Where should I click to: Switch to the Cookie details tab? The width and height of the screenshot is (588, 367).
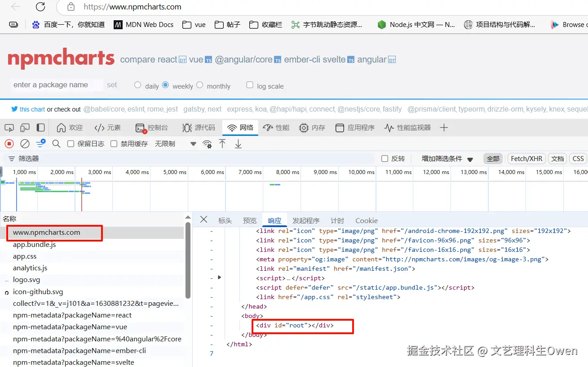367,220
